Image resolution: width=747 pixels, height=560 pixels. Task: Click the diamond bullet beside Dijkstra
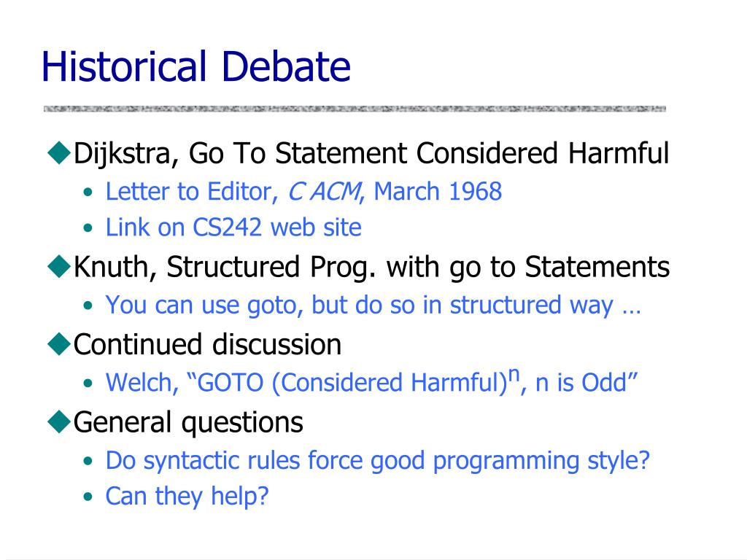(60, 153)
